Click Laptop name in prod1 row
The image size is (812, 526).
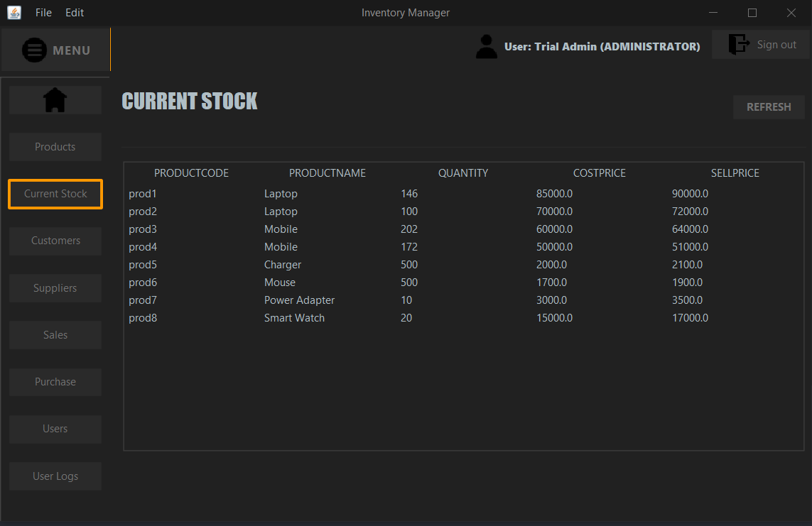coord(327,194)
